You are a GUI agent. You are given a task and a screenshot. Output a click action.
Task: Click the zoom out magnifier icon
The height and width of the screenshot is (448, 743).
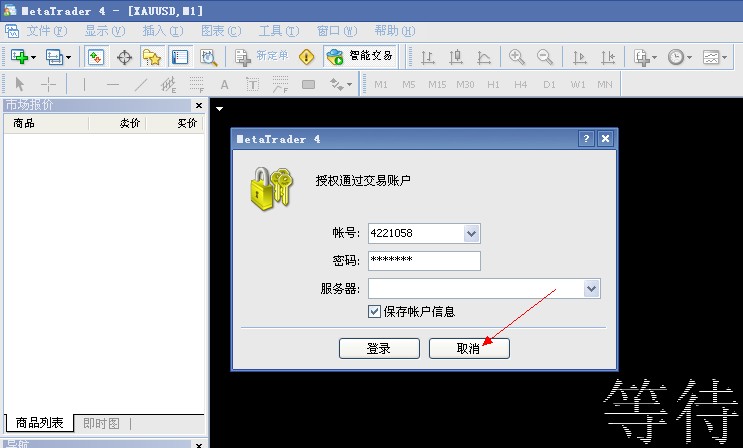coord(545,57)
